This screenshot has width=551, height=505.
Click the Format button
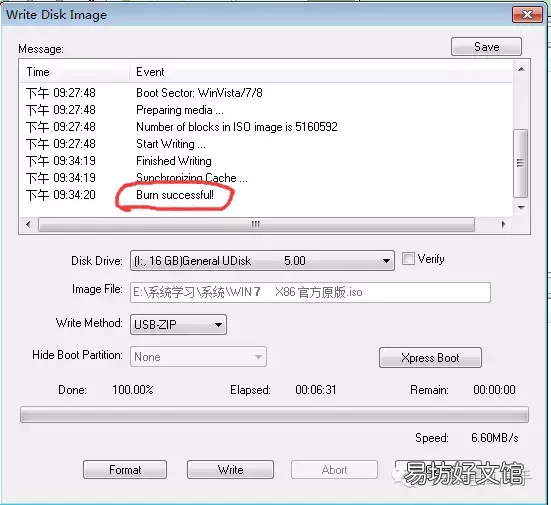(125, 470)
